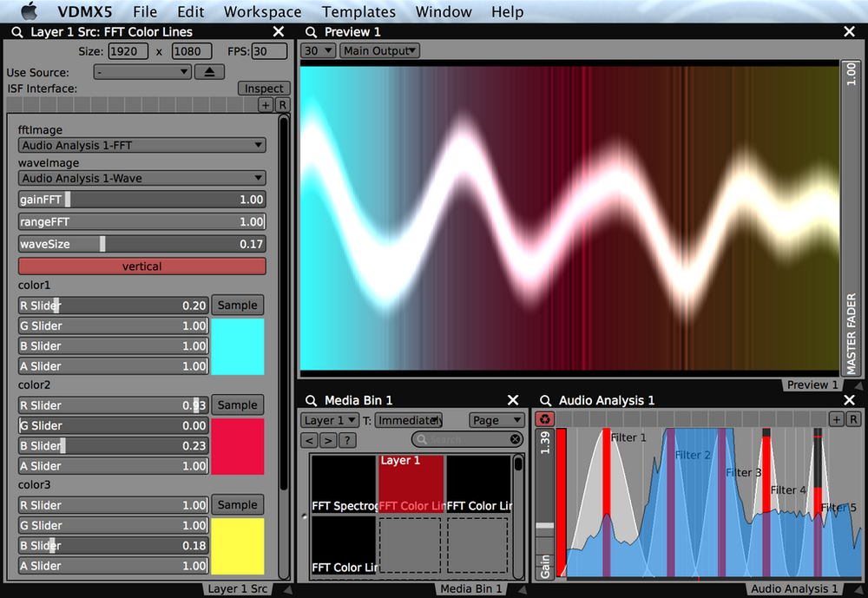The image size is (868, 598).
Task: Clear the Media Bin search field
Action: 515,439
